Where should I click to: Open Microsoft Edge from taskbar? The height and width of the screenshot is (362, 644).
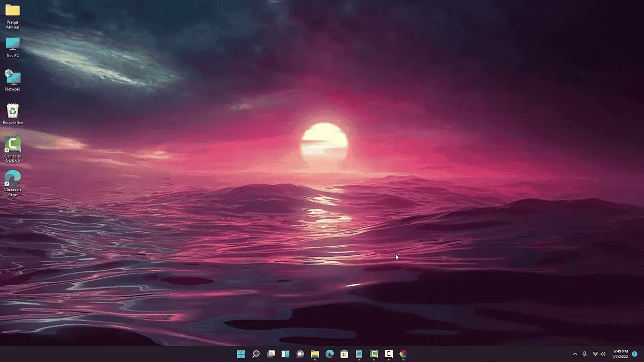(328, 354)
